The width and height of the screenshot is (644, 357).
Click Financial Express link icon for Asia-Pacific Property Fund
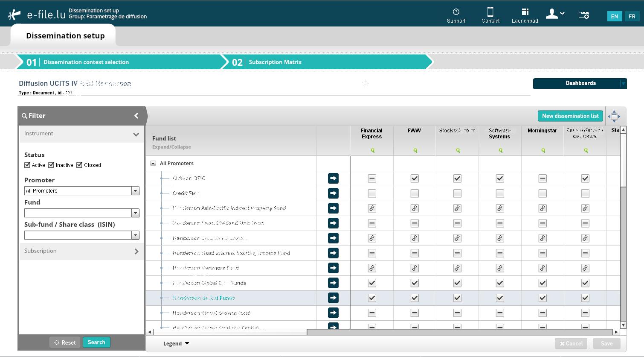coord(372,208)
